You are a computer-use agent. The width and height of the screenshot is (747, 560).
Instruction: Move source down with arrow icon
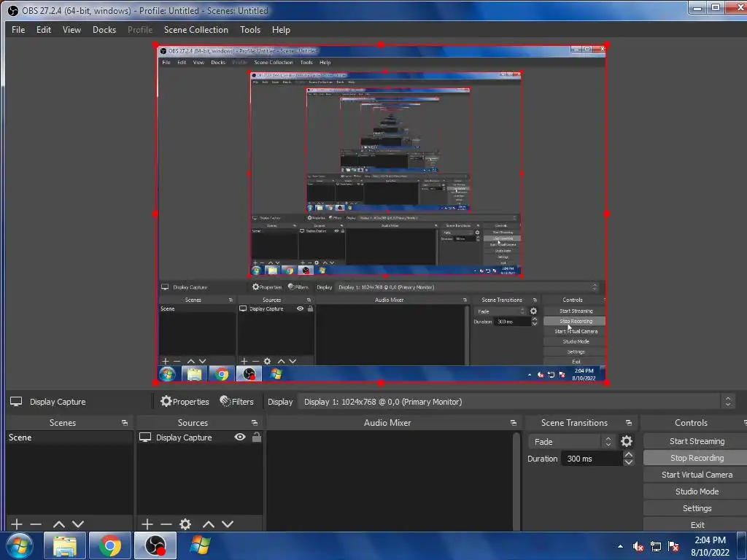tap(228, 524)
